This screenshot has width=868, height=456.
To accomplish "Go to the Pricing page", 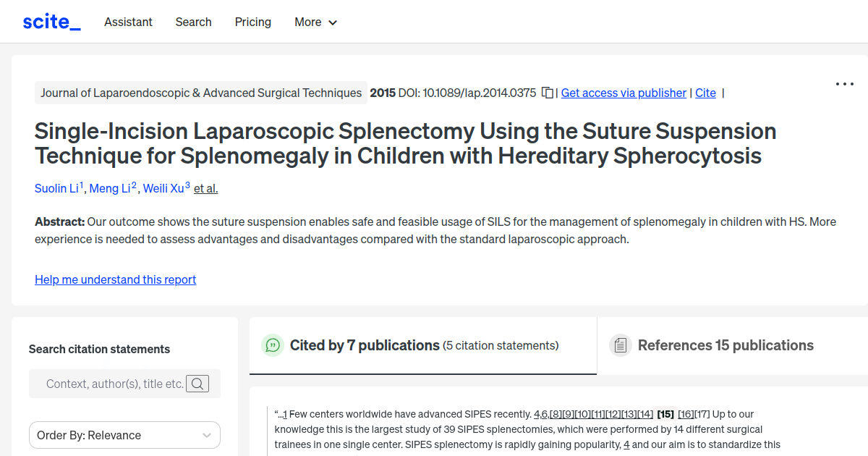I will [x=253, y=22].
